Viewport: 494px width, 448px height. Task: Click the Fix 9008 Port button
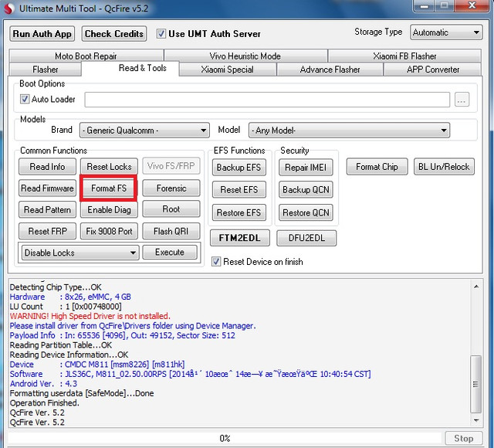click(x=109, y=231)
